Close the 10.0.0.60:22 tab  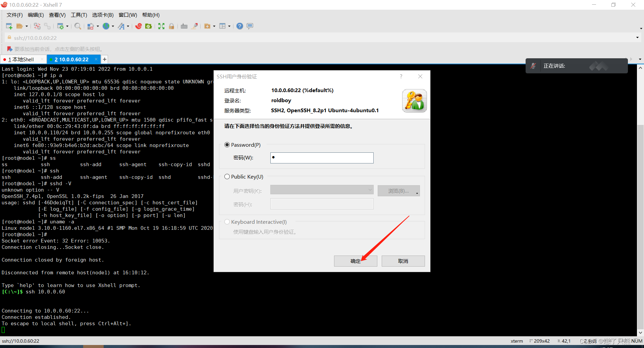96,59
